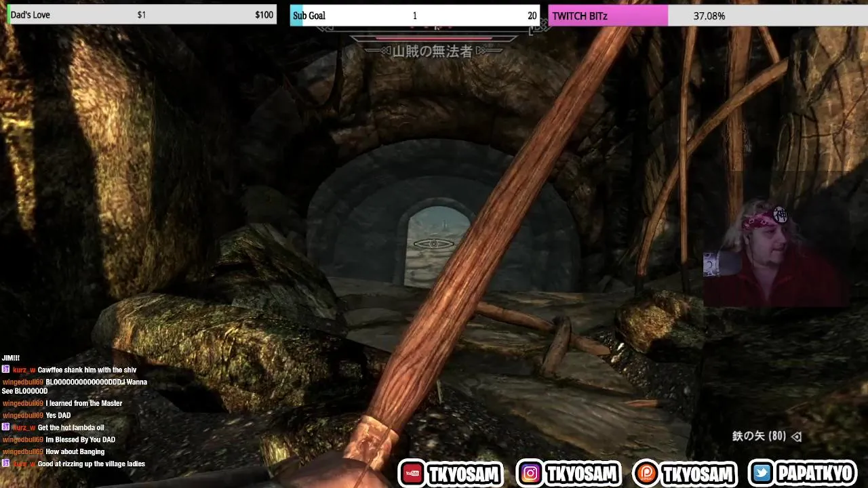Click PAPATKYO Twitter handle

click(x=814, y=474)
